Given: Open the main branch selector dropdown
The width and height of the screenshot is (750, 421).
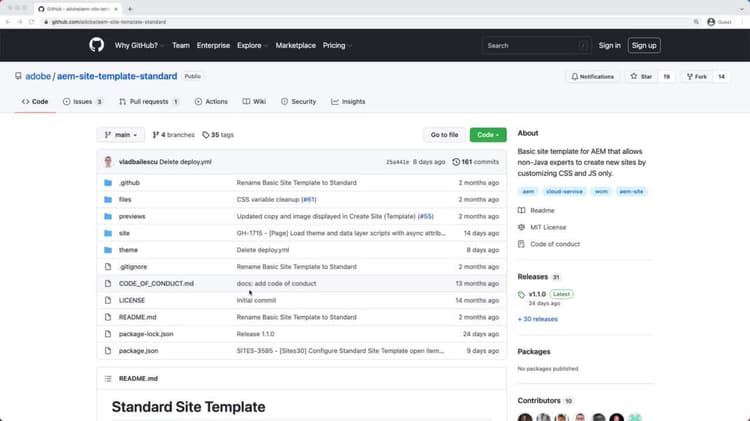Looking at the screenshot, I should pos(121,135).
